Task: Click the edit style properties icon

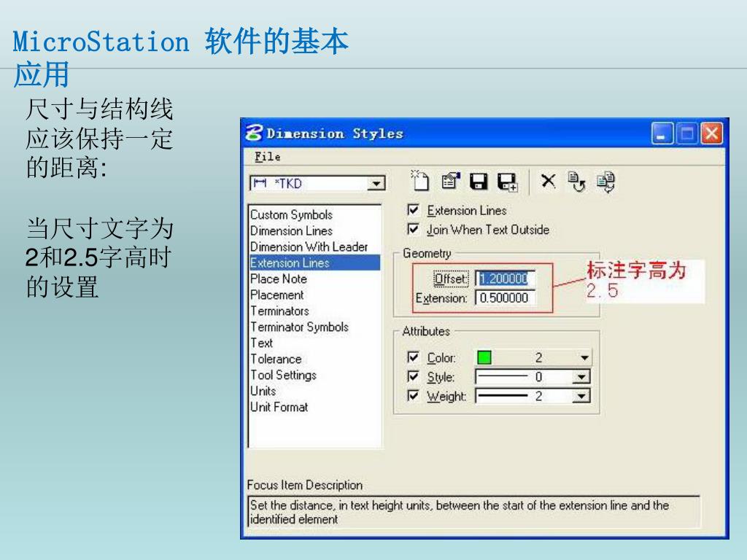Action: coord(450,181)
